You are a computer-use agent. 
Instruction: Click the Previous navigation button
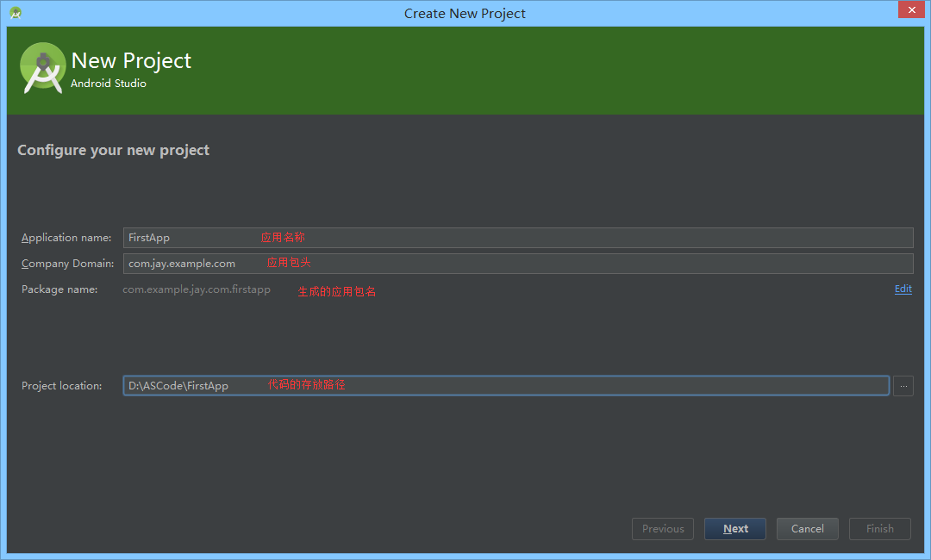coord(662,528)
